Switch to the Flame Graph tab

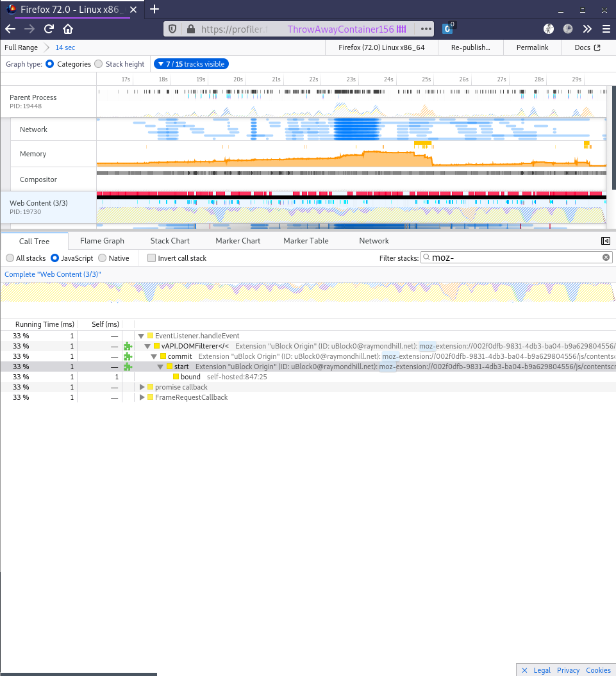(x=102, y=241)
